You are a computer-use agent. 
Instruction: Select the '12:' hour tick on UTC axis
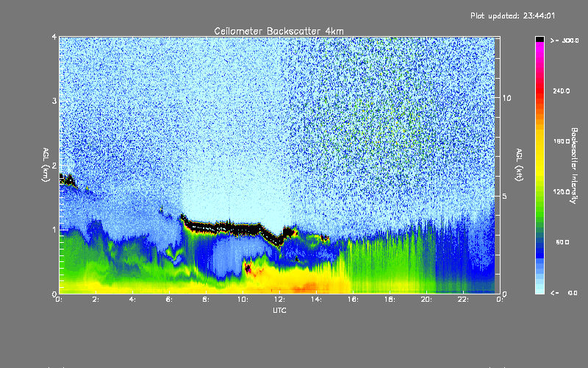click(279, 300)
